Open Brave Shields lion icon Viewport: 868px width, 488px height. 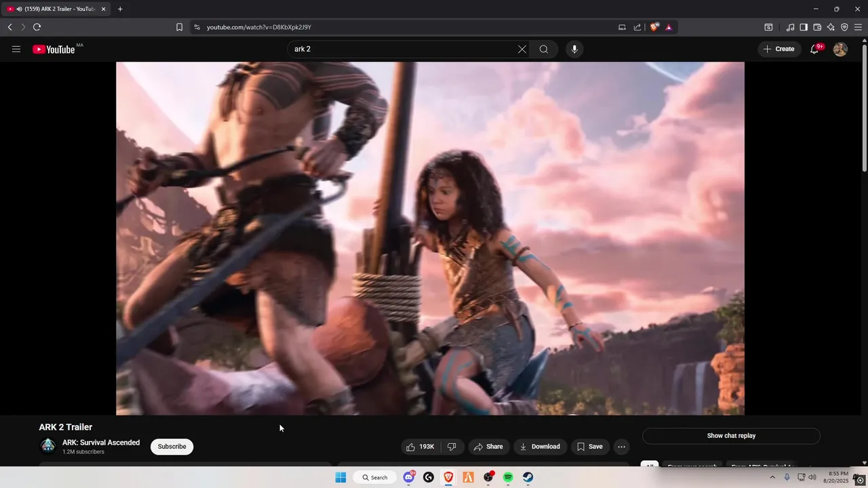(654, 27)
